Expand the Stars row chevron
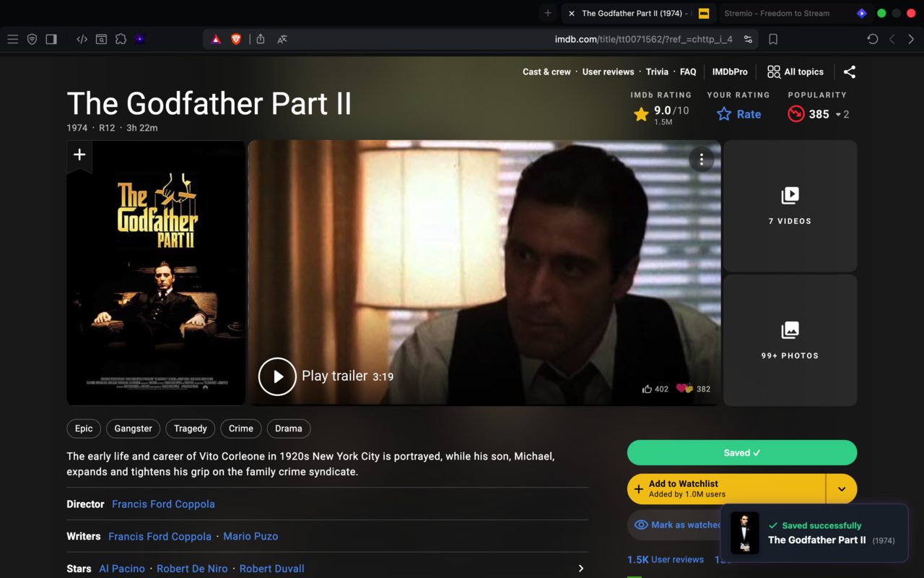The width and height of the screenshot is (924, 578). tap(581, 569)
